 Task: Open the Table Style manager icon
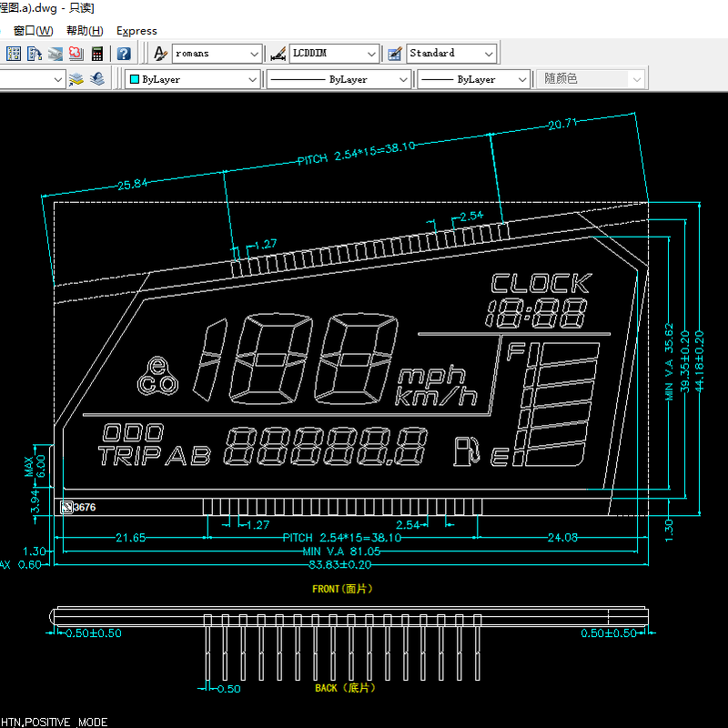click(x=395, y=54)
